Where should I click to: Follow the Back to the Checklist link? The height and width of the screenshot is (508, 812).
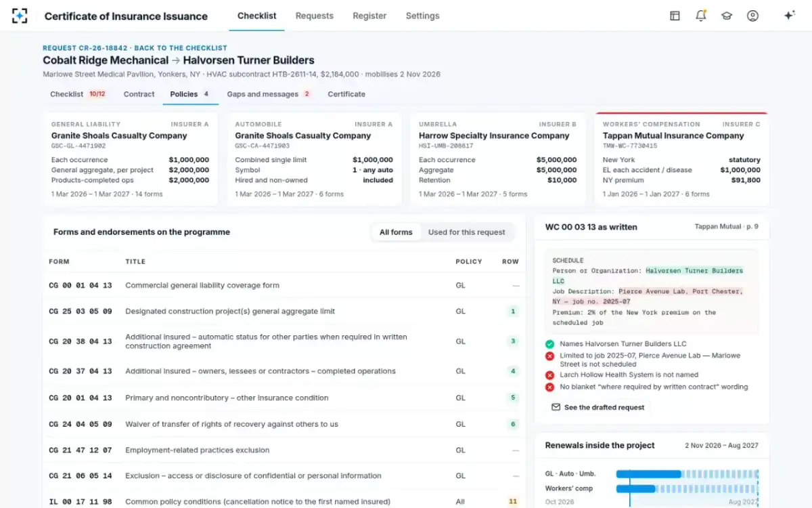(x=181, y=48)
